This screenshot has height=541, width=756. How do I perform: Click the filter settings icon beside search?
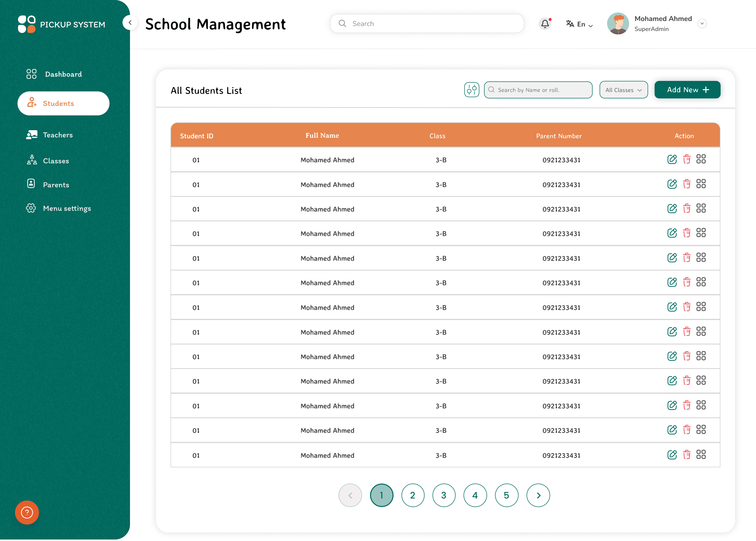tap(471, 90)
